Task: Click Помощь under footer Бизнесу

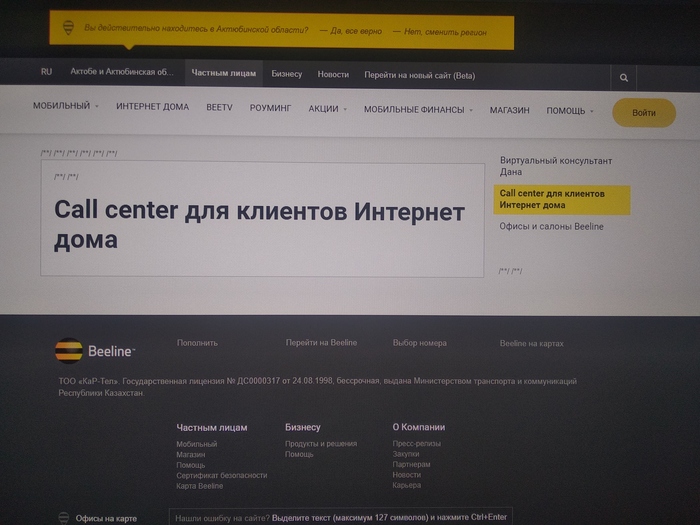Action: (x=299, y=454)
